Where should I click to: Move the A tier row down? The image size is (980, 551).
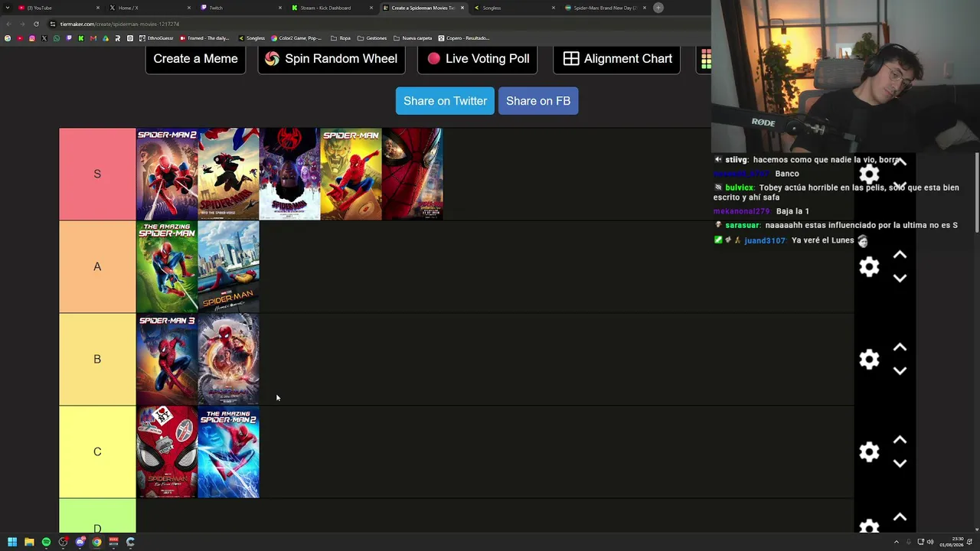[900, 279]
